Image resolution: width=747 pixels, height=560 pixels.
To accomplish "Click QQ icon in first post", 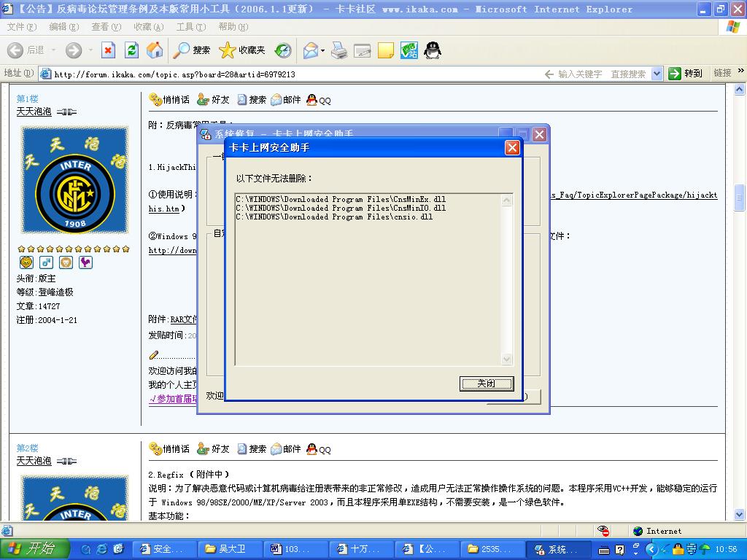I will [319, 100].
